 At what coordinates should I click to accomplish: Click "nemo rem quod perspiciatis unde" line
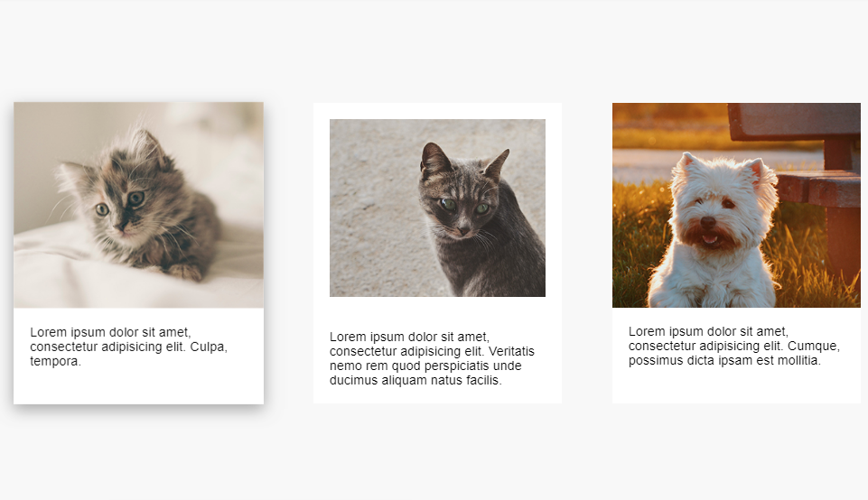click(x=425, y=366)
